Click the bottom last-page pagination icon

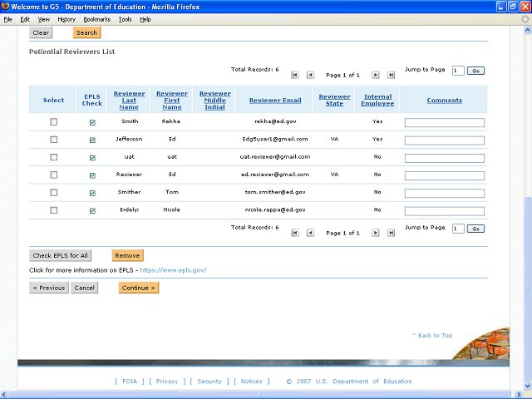(391, 234)
